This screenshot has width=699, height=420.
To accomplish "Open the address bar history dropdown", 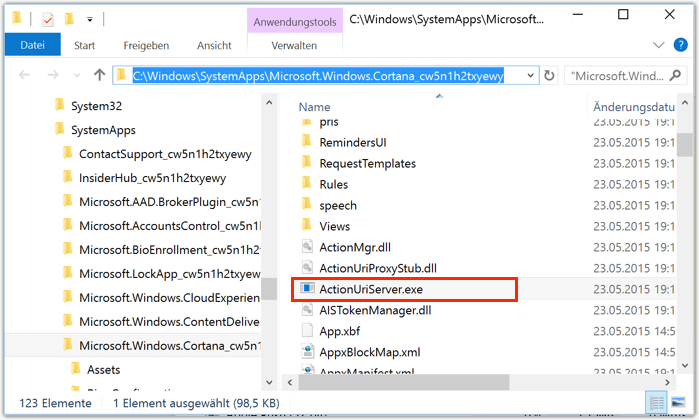I will tap(530, 75).
